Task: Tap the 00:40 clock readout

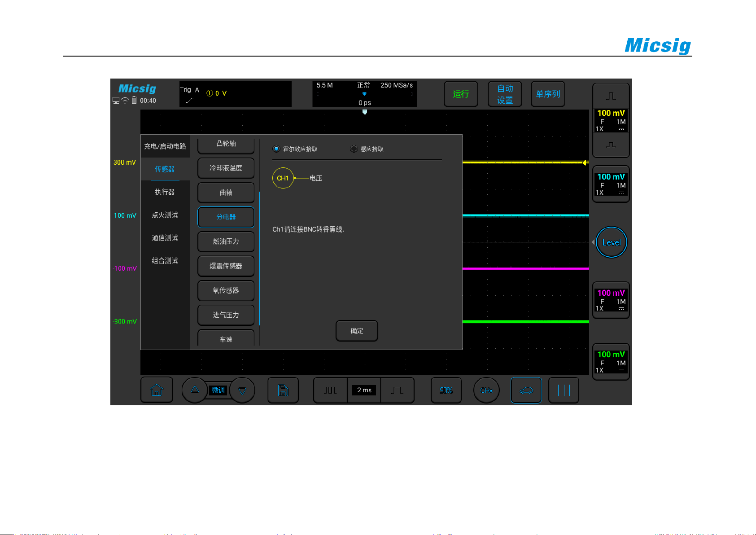Action: [148, 101]
